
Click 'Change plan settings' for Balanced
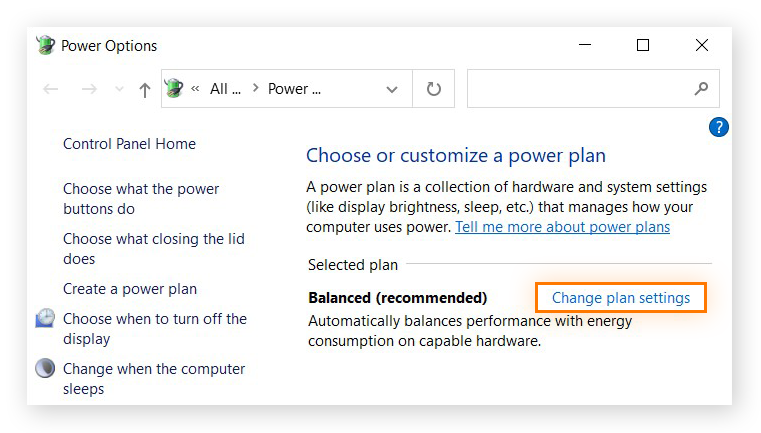tap(621, 298)
